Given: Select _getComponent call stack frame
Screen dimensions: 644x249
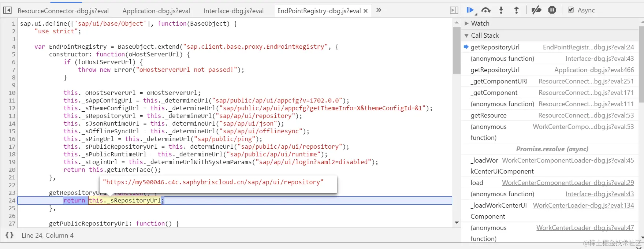Looking at the screenshot, I should pyautogui.click(x=550, y=93).
